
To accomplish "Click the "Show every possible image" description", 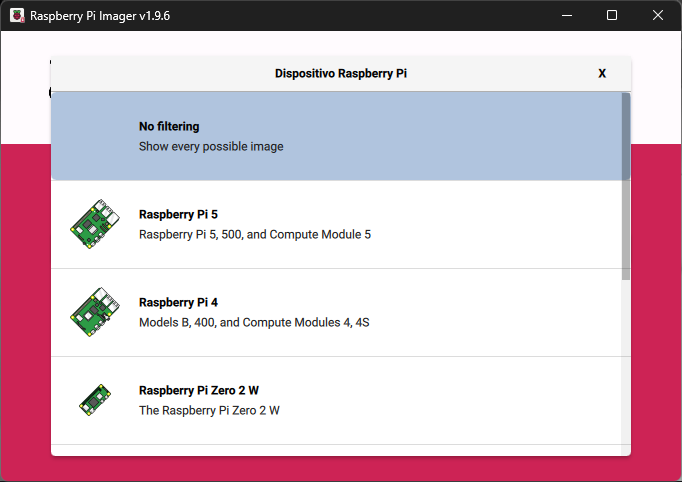I will 211,147.
